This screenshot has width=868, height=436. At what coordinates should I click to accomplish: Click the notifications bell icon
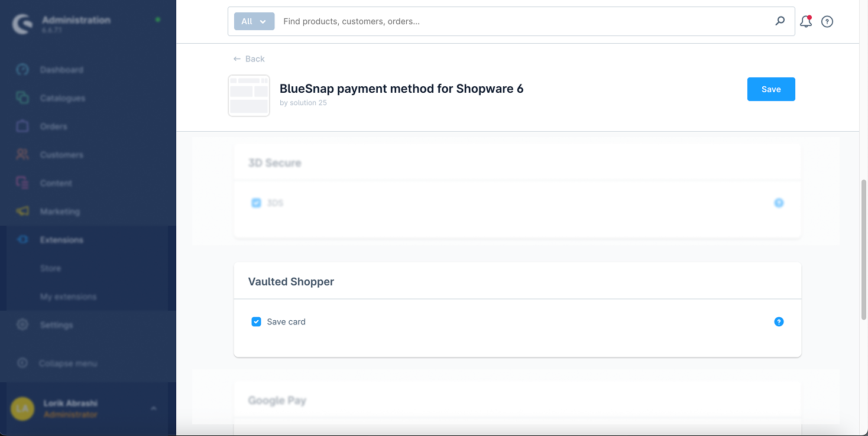[805, 22]
